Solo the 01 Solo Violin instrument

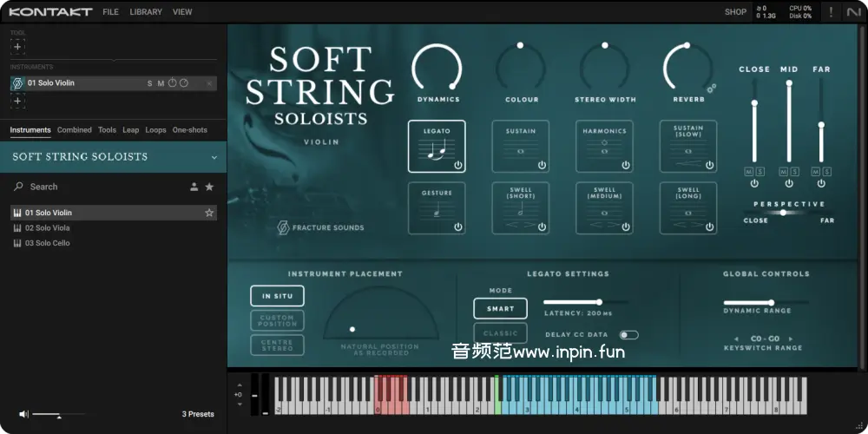(x=149, y=83)
